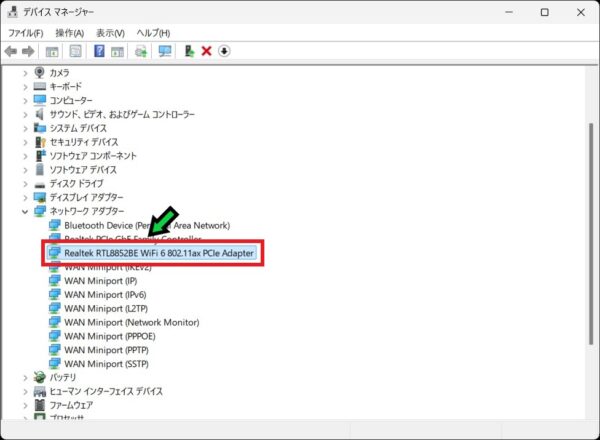Click the red X uninstall device icon
This screenshot has width=600, height=440.
coord(206,51)
